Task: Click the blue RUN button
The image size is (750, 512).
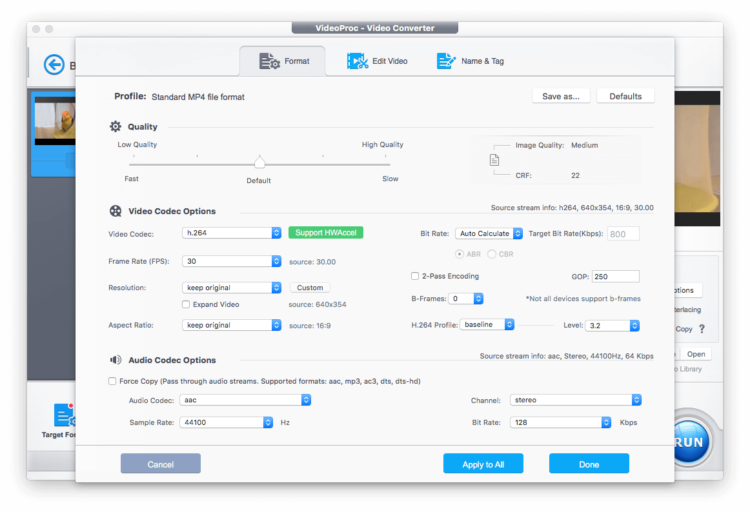Action: point(689,442)
